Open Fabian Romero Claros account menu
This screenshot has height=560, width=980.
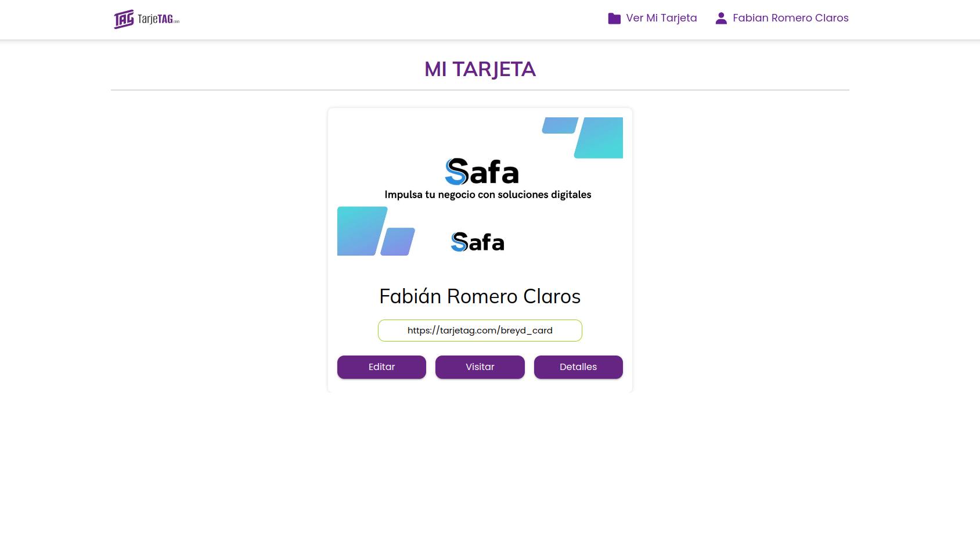790,18
